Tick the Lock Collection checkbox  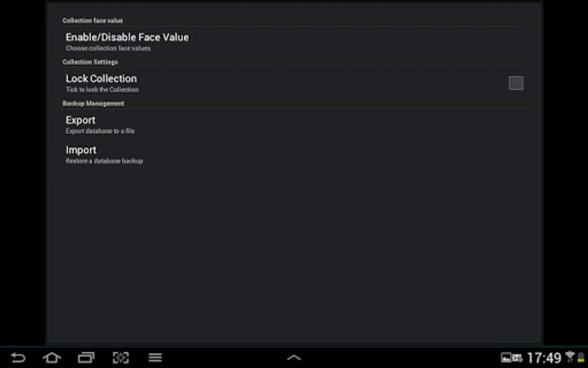pyautogui.click(x=516, y=83)
